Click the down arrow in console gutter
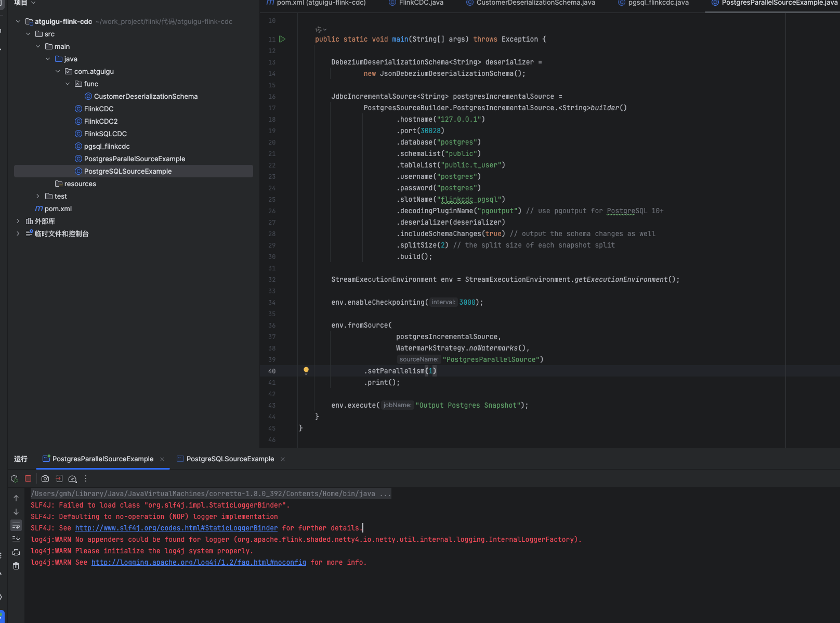This screenshot has height=623, width=840. 16,512
